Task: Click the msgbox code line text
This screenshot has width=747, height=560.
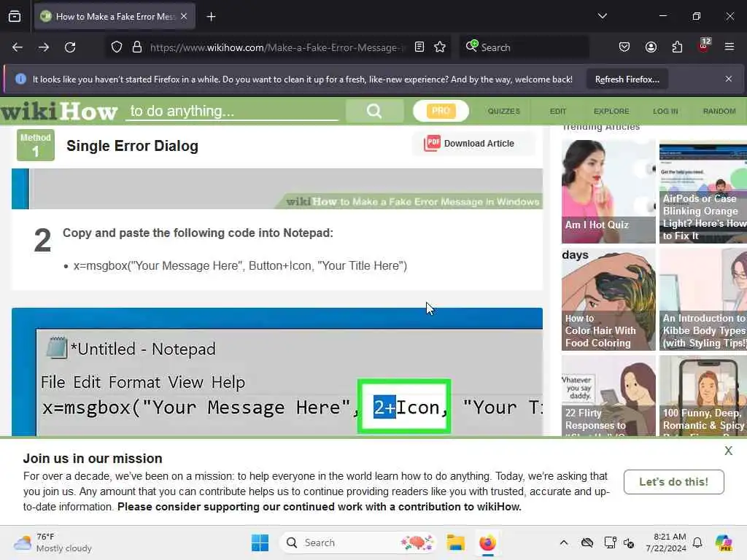Action: point(240,265)
